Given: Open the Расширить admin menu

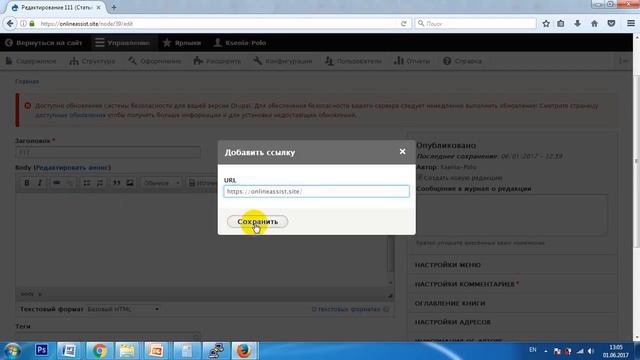Looking at the screenshot, I should point(217,61).
